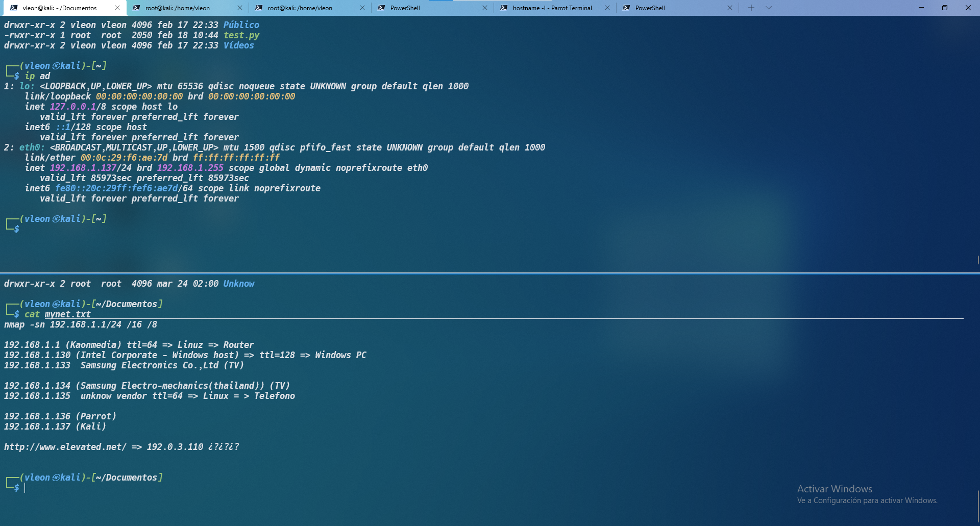Switch to the leftmost root@kali: /home/vleon tab
The image size is (980, 526).
[x=177, y=8]
